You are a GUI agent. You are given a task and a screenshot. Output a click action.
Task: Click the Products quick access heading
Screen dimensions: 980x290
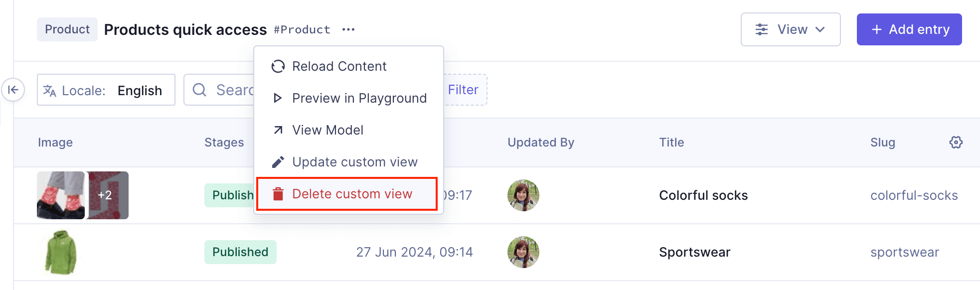(185, 30)
